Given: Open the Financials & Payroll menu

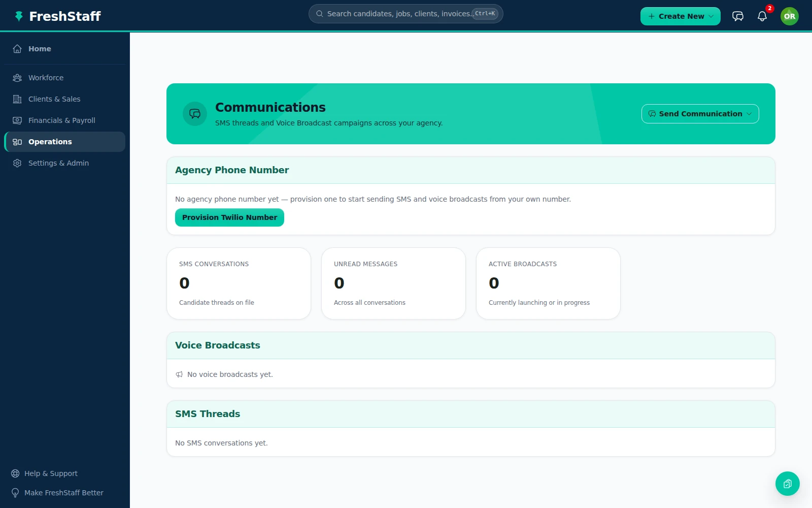Looking at the screenshot, I should pos(64,120).
